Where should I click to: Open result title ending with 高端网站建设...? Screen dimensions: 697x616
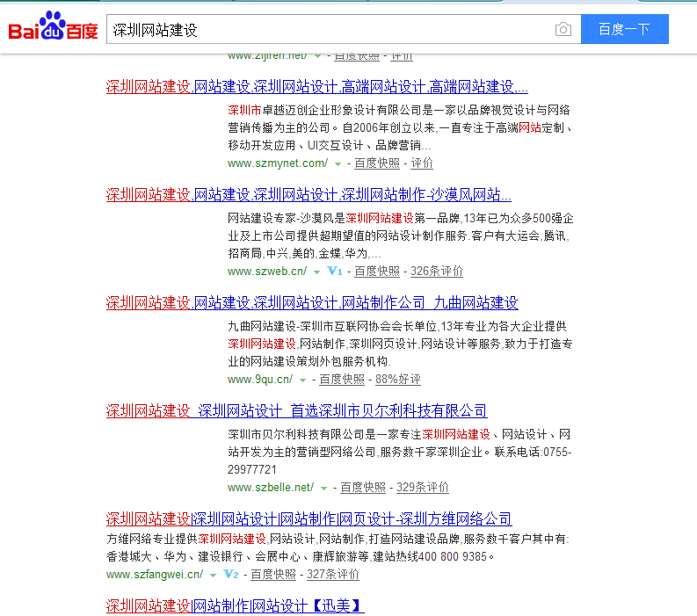(x=317, y=87)
